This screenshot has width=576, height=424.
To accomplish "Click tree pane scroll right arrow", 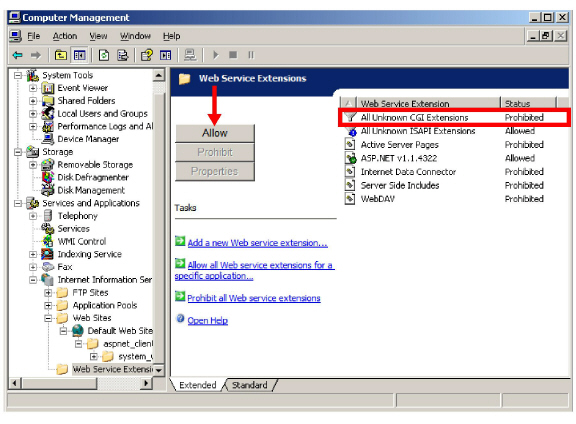I will tap(146, 384).
